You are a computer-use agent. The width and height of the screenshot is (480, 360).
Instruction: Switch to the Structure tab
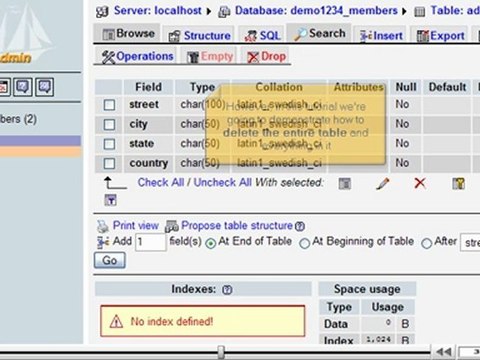(199, 35)
